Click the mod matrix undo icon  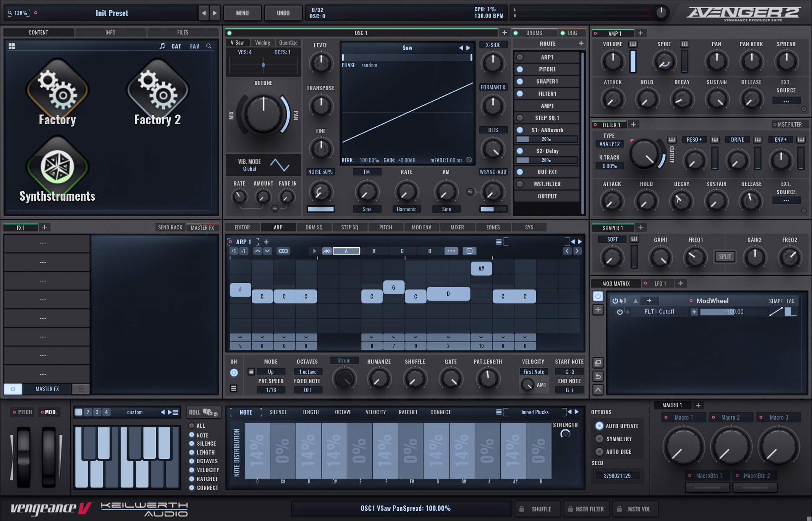tap(598, 377)
